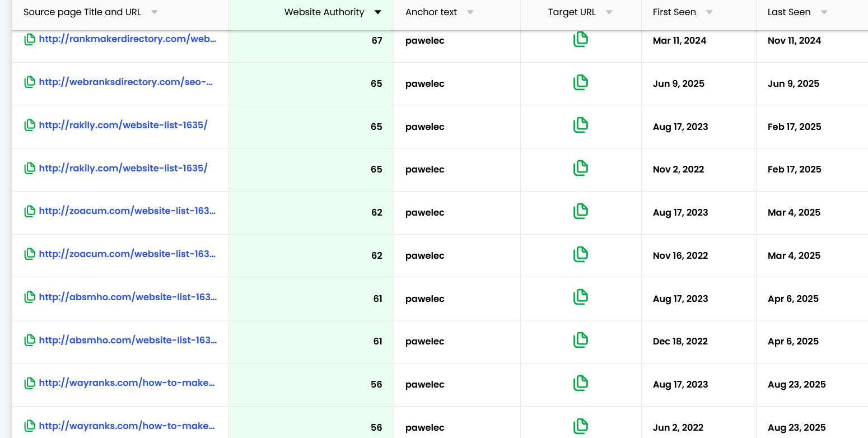The height and width of the screenshot is (438, 868).
Task: Open the Last Seen column dropdown arrow
Action: pos(824,12)
